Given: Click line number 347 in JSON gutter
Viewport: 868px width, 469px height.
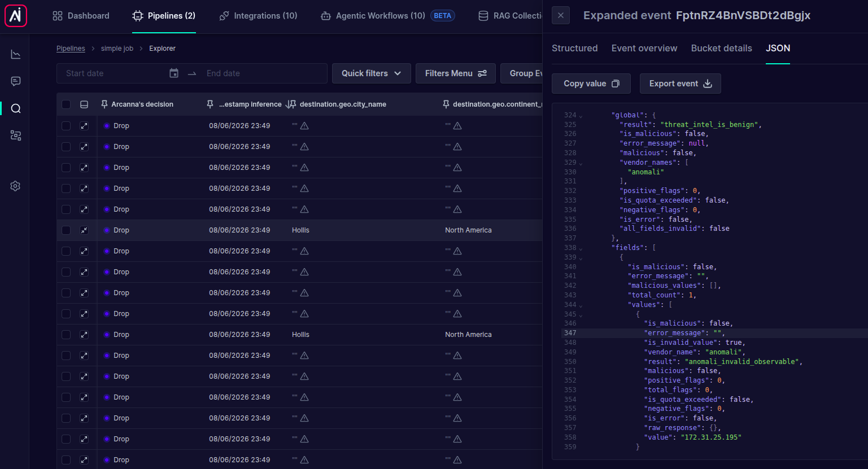Looking at the screenshot, I should [570, 333].
